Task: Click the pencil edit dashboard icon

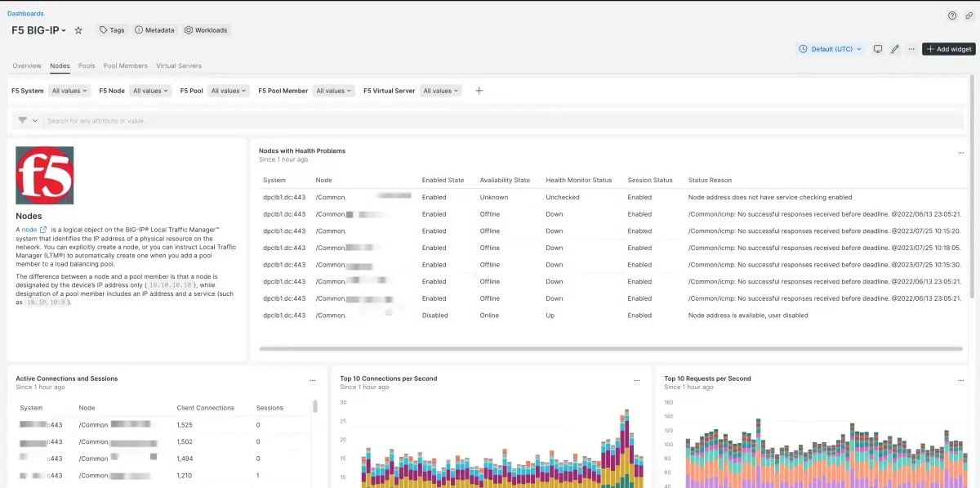Action: click(x=895, y=49)
